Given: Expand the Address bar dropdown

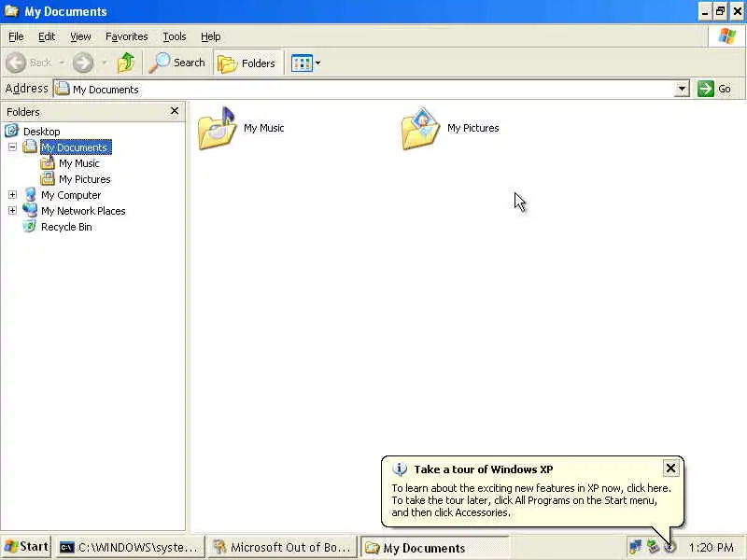Looking at the screenshot, I should 682,89.
